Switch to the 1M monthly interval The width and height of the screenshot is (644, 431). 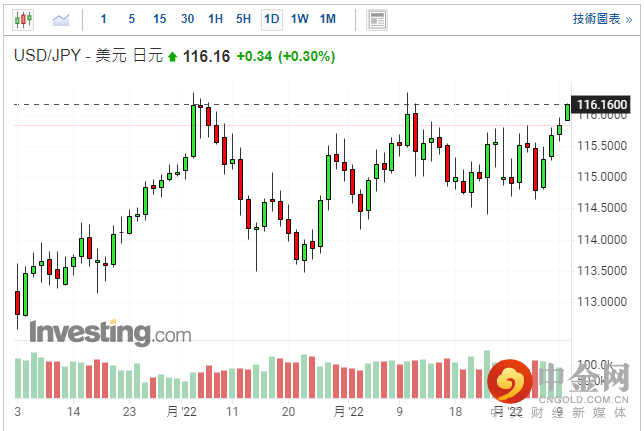(327, 19)
